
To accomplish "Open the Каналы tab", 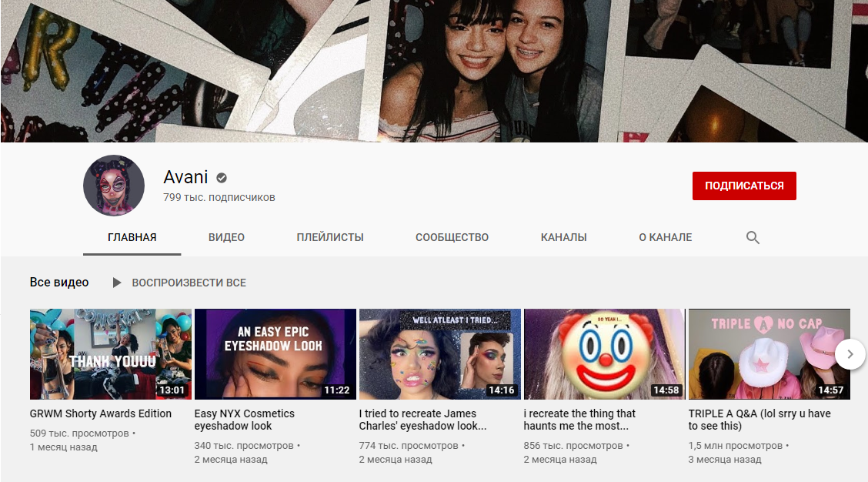I will point(563,237).
